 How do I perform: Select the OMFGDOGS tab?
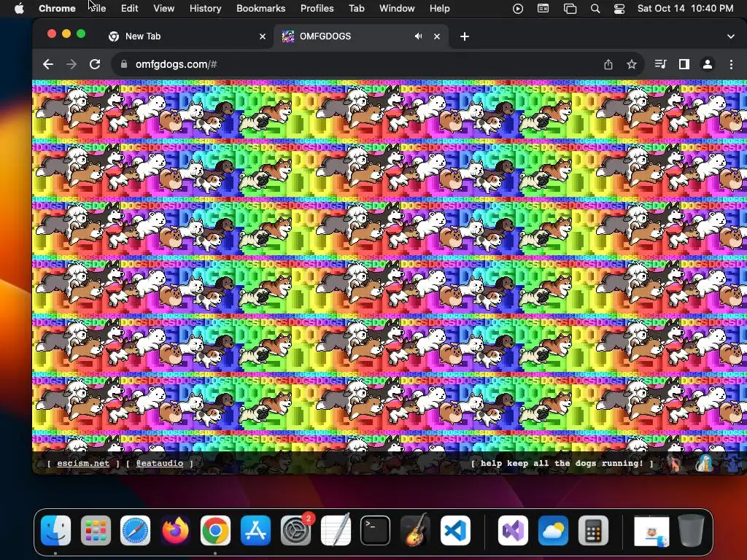[361, 36]
